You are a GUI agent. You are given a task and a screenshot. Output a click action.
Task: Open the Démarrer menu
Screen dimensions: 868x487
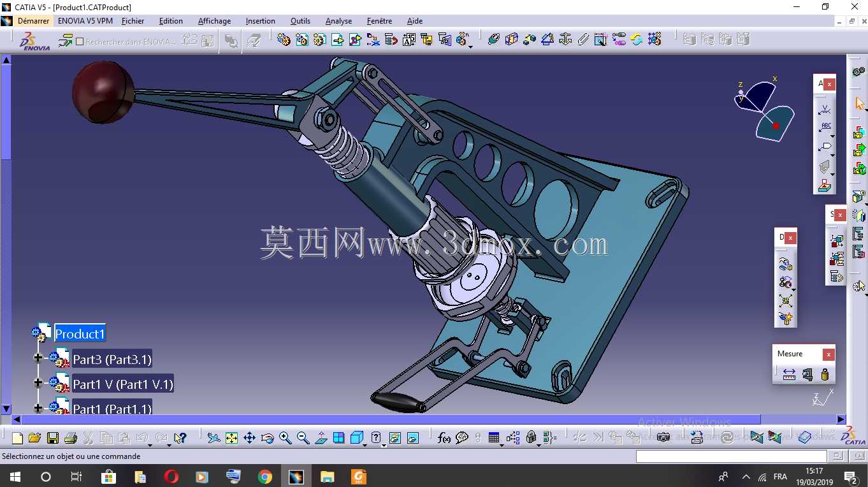pyautogui.click(x=33, y=21)
